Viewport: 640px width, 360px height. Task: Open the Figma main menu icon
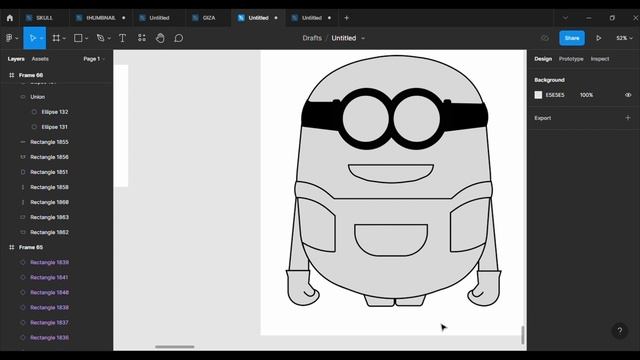(9, 38)
